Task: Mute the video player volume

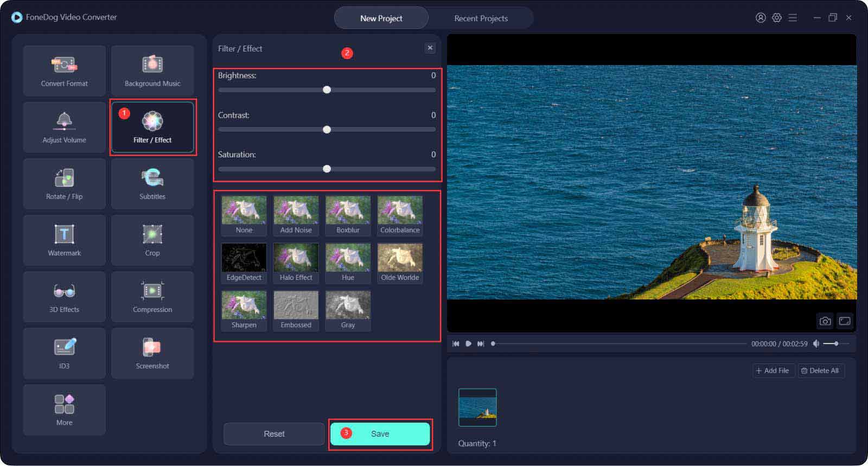Action: [816, 344]
